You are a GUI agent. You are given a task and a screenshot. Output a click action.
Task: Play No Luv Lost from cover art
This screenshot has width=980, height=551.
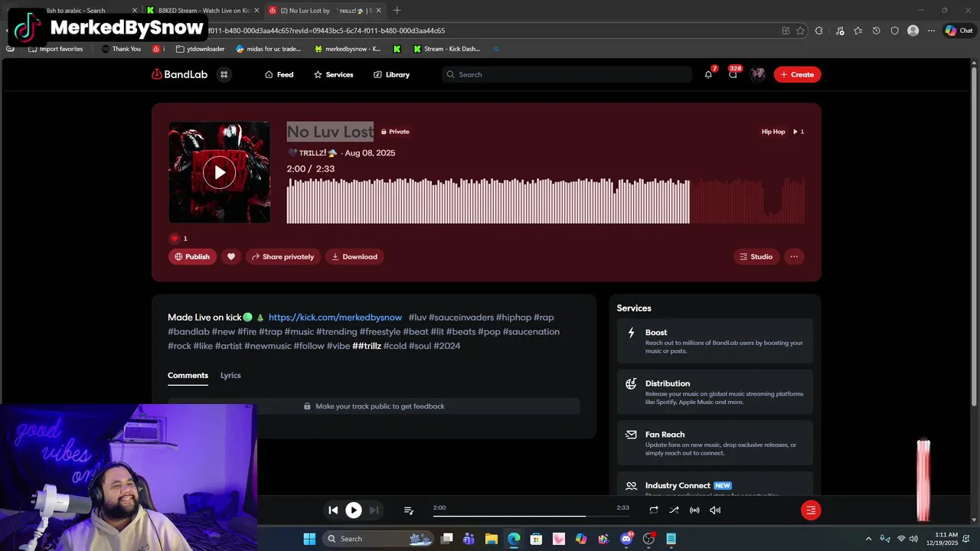[219, 172]
